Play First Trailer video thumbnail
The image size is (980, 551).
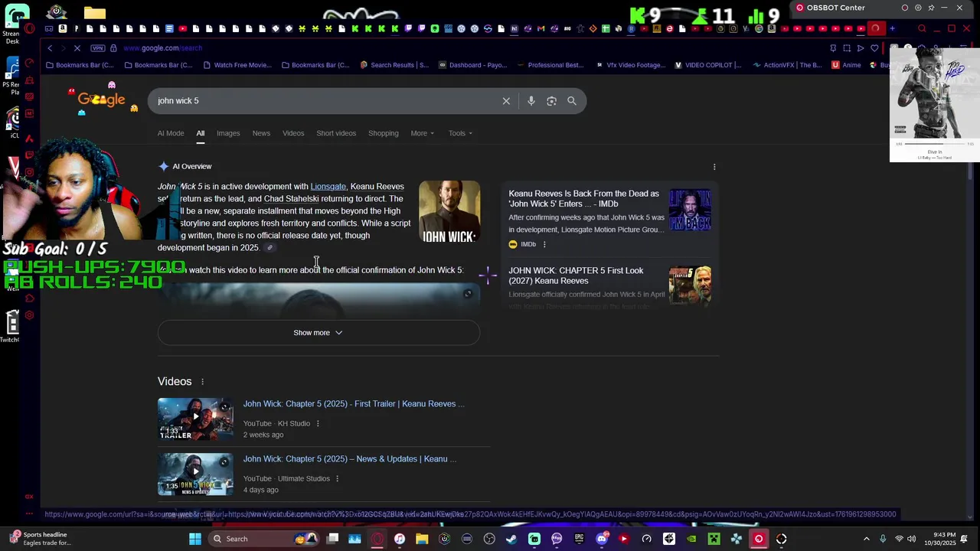click(x=195, y=419)
